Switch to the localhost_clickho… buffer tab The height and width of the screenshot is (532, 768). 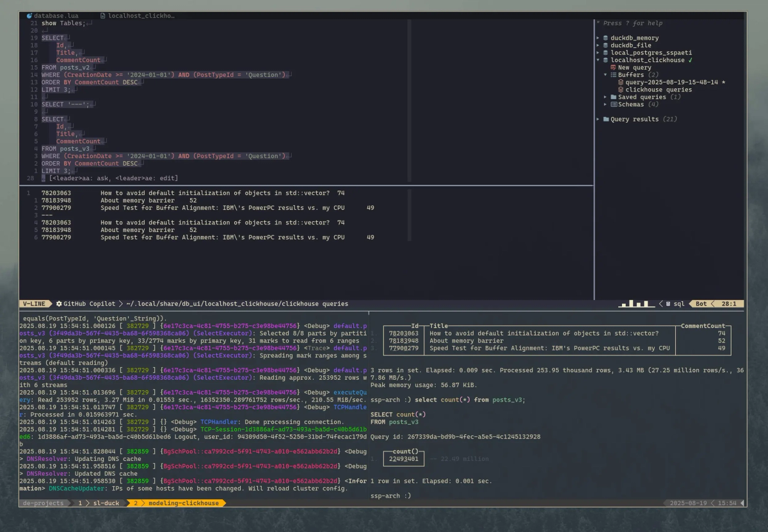click(138, 15)
